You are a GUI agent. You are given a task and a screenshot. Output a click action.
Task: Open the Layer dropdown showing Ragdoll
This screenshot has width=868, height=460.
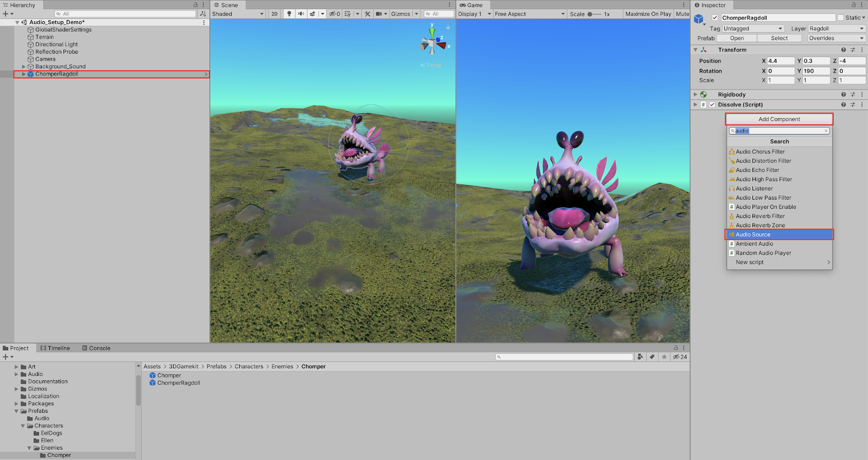point(836,29)
